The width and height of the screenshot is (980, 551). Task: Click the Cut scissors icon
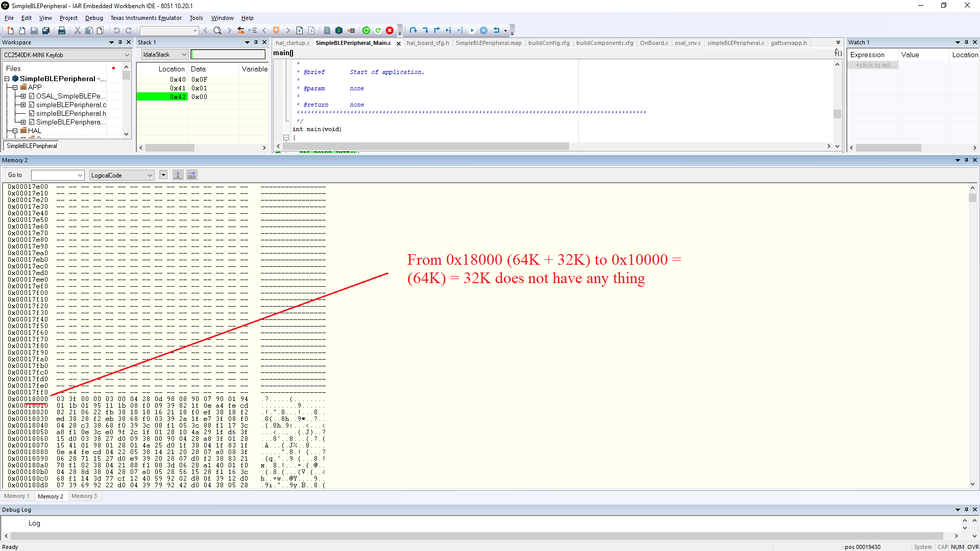pos(78,31)
